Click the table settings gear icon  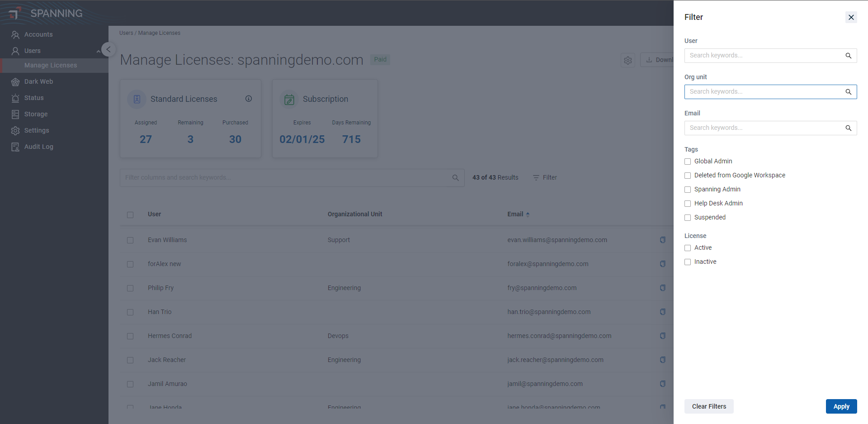[x=628, y=60]
